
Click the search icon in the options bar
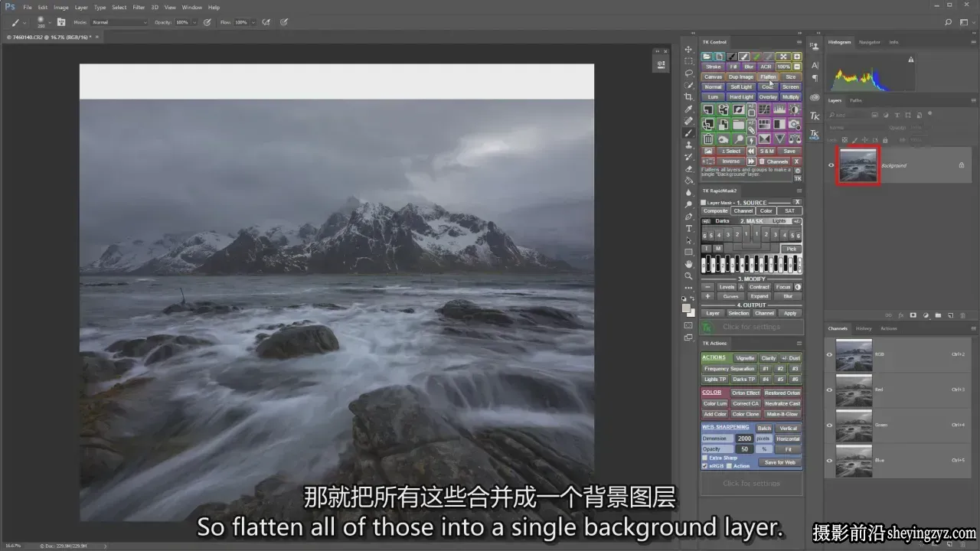[x=949, y=22]
